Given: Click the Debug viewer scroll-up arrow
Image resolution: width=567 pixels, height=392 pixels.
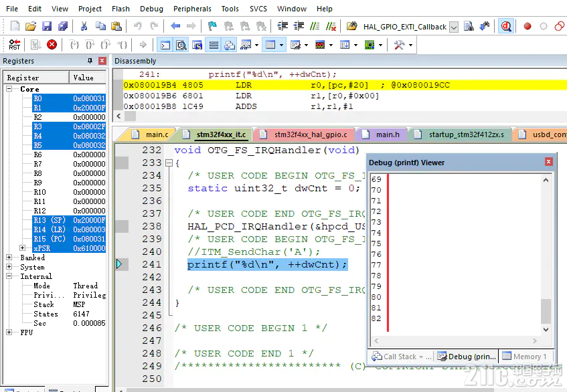Looking at the screenshot, I should pos(546,180).
